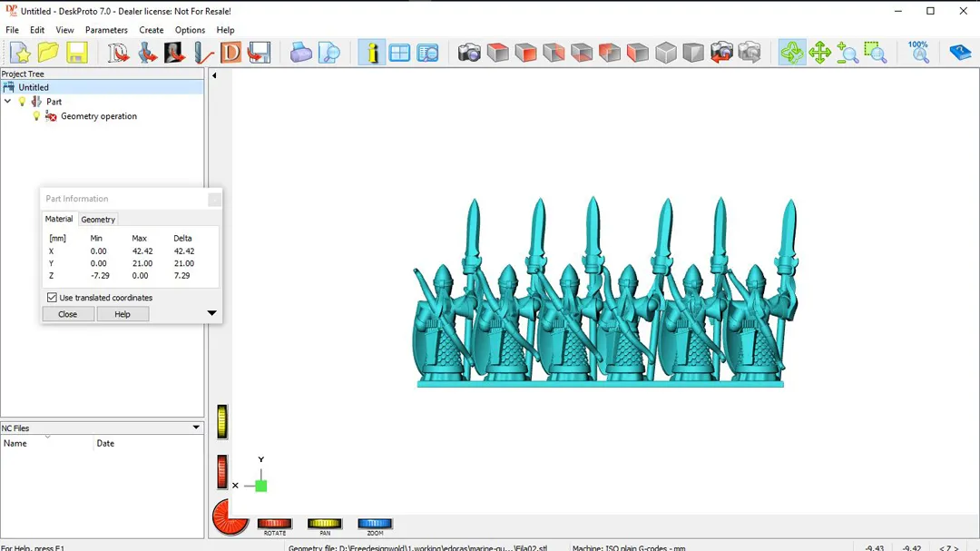Viewport: 980px width, 551px height.
Task: Activate the green rotate mouse tool
Action: pos(792,53)
